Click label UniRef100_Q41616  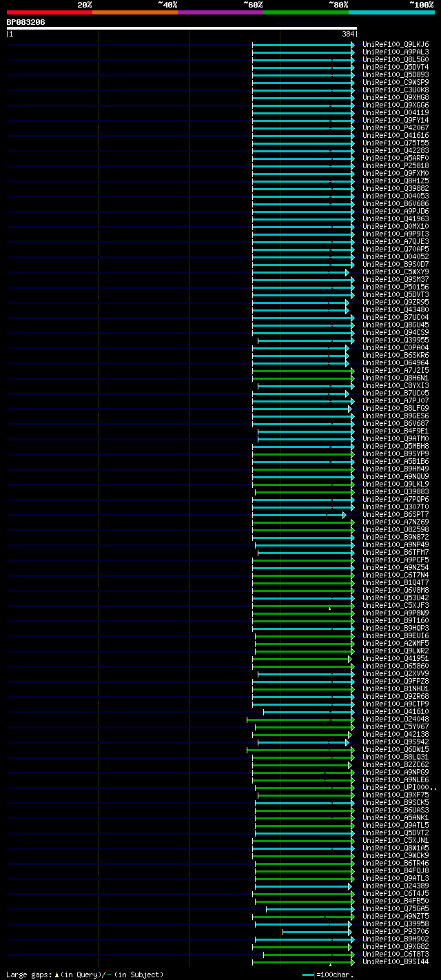(x=396, y=135)
